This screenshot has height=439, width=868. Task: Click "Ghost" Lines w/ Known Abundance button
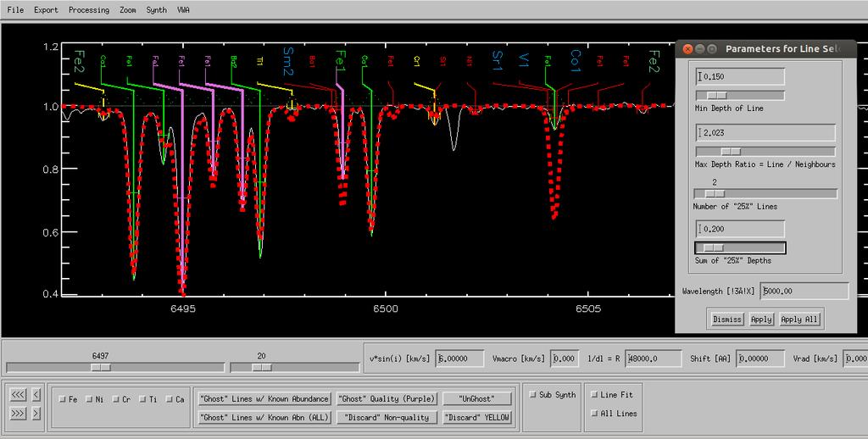[x=264, y=398]
